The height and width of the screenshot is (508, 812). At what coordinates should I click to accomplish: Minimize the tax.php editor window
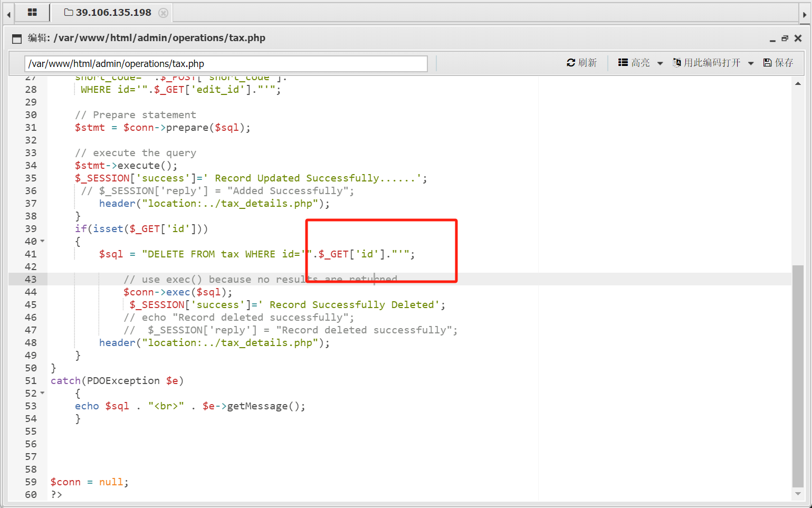tap(772, 39)
